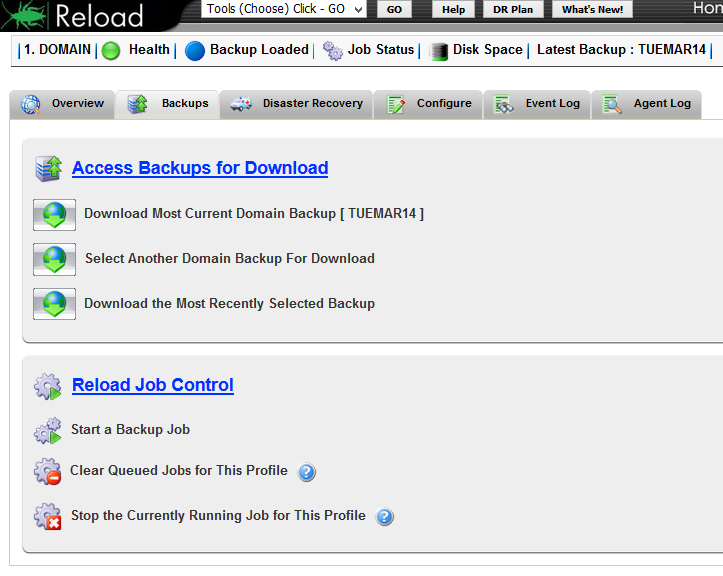
Task: Click the Reload Job Control heading gear icon
Action: tap(47, 386)
